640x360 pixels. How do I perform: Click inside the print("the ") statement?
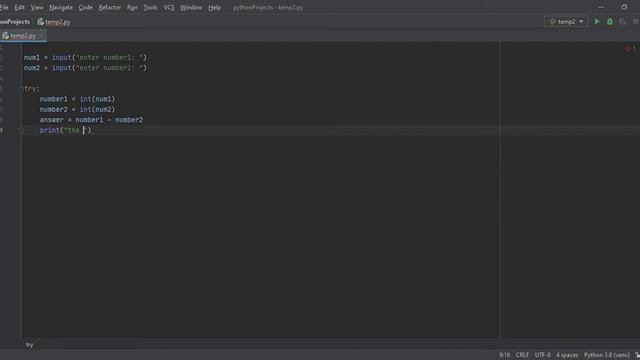pos(65,130)
